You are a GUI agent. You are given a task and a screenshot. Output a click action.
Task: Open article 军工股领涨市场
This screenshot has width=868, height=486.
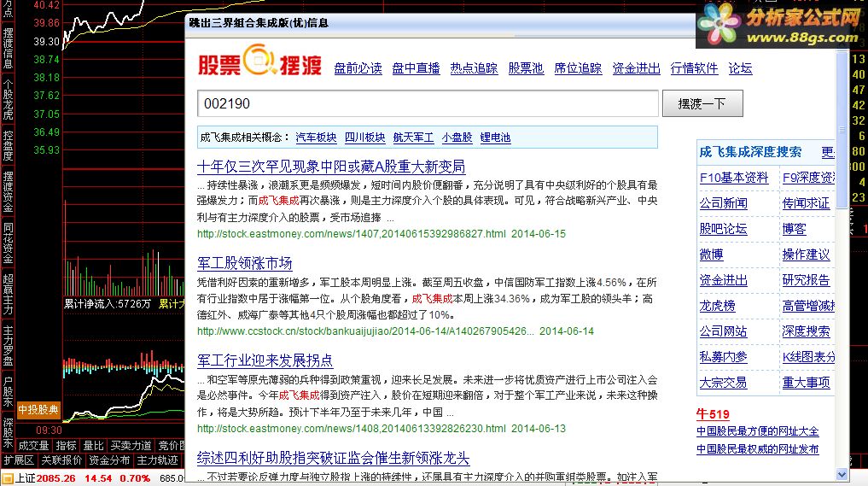(x=245, y=263)
